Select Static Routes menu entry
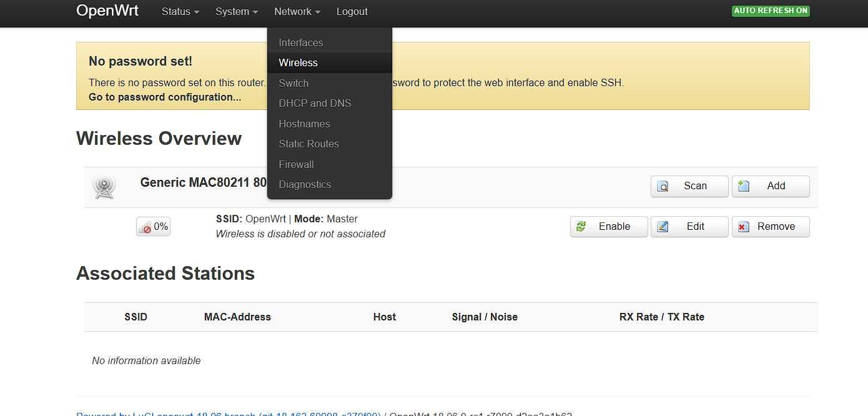Viewport: 868px width, 416px height. (x=330, y=144)
